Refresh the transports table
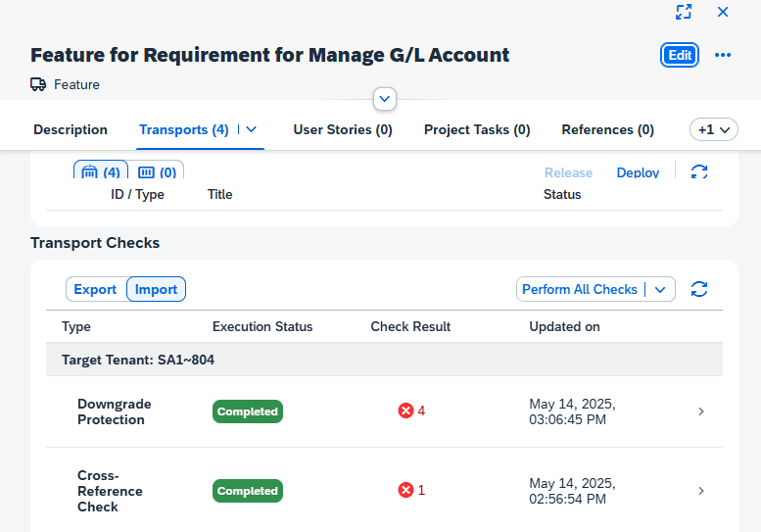The height and width of the screenshot is (532, 761). tap(699, 171)
